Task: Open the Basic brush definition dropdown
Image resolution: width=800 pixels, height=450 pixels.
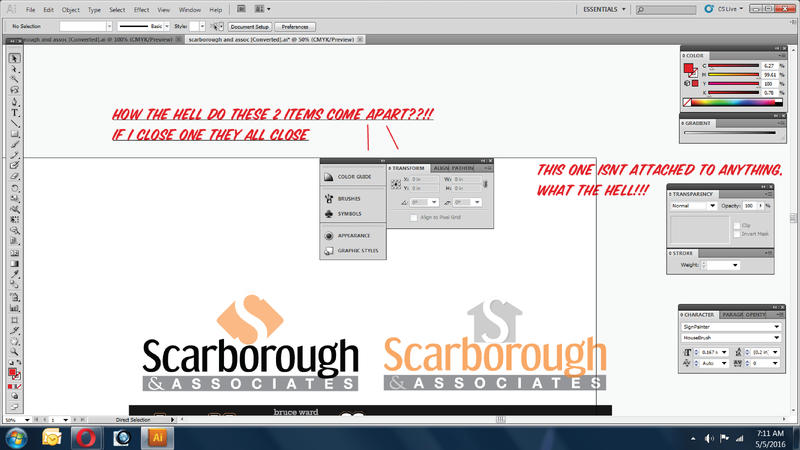Action: point(167,26)
